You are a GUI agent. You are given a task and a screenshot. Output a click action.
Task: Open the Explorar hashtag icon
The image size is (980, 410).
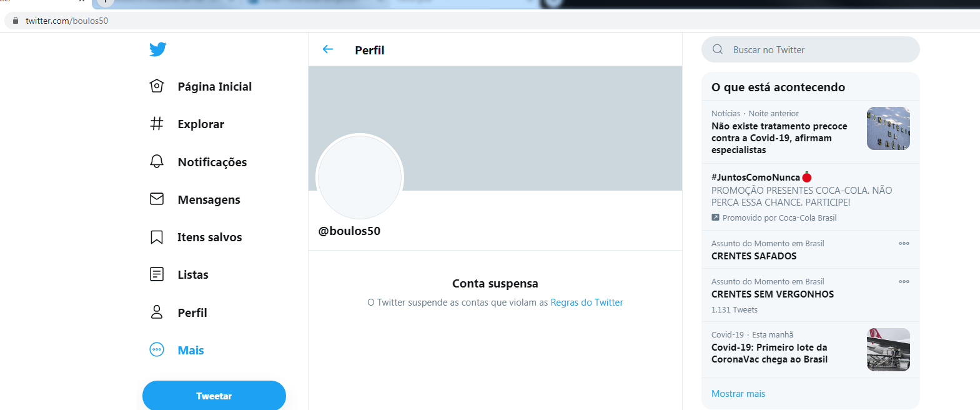click(157, 124)
